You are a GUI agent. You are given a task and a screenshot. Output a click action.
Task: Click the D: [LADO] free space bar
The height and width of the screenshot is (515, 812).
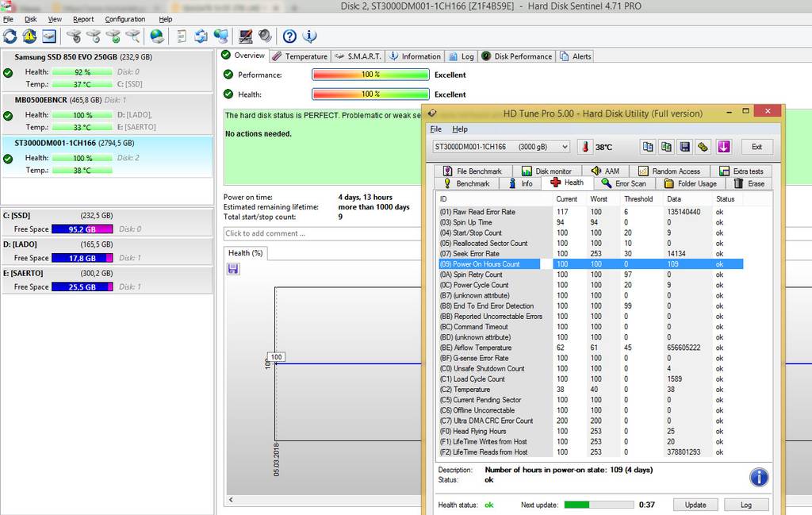[x=82, y=258]
